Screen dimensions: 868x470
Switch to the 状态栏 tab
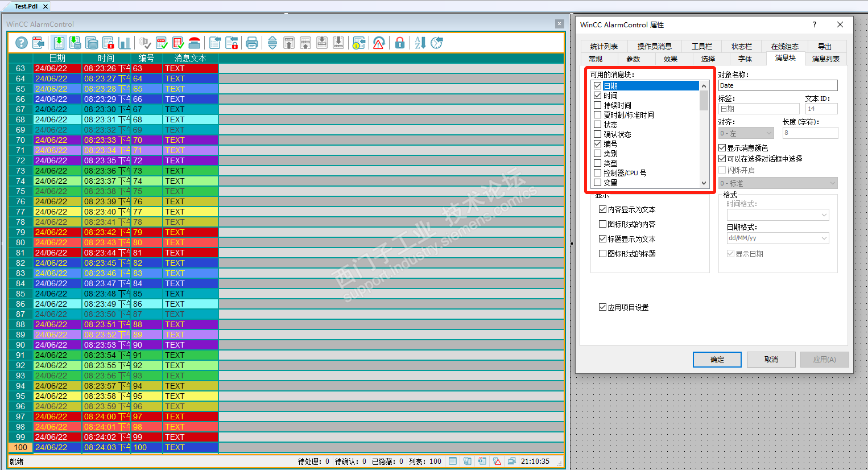pos(742,47)
